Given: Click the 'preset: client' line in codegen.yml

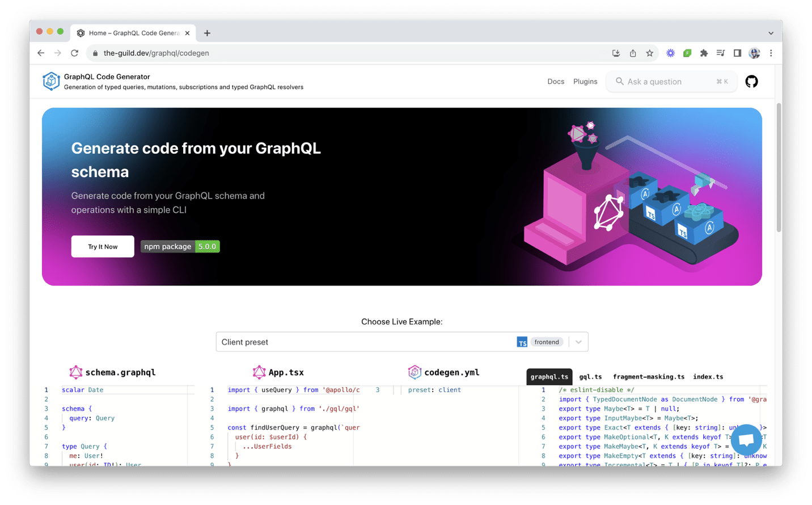Looking at the screenshot, I should tap(434, 390).
